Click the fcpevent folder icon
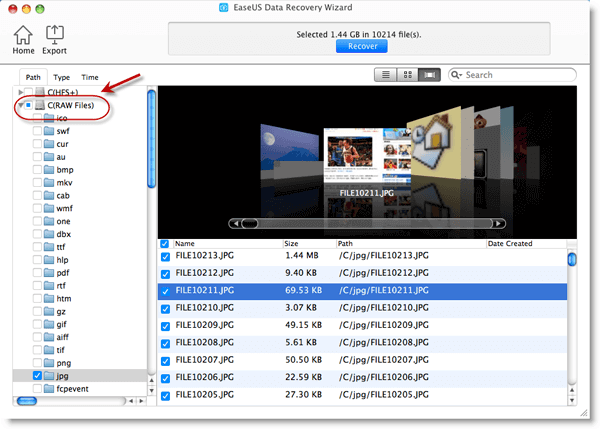 pyautogui.click(x=49, y=388)
